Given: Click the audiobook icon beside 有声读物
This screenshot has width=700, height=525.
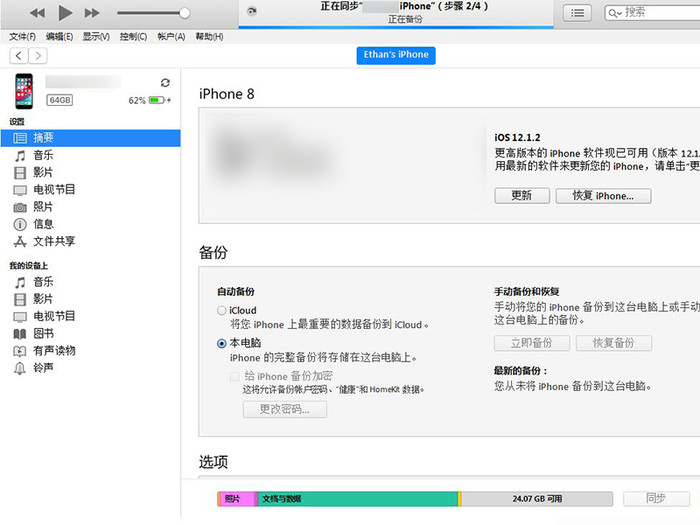Looking at the screenshot, I should click(x=20, y=351).
